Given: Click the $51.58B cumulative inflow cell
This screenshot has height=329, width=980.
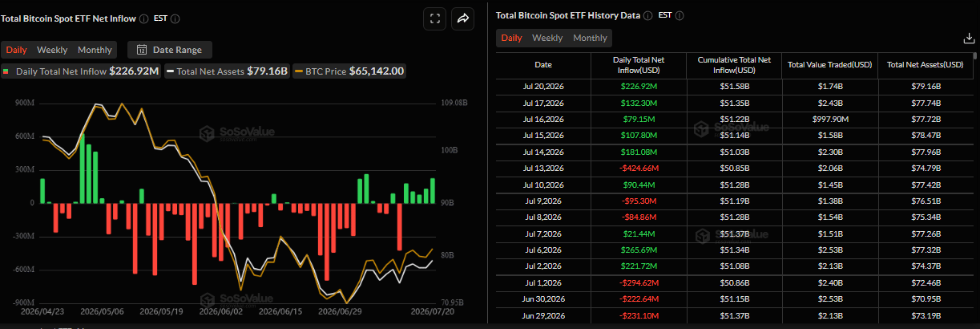Looking at the screenshot, I should pyautogui.click(x=734, y=85).
